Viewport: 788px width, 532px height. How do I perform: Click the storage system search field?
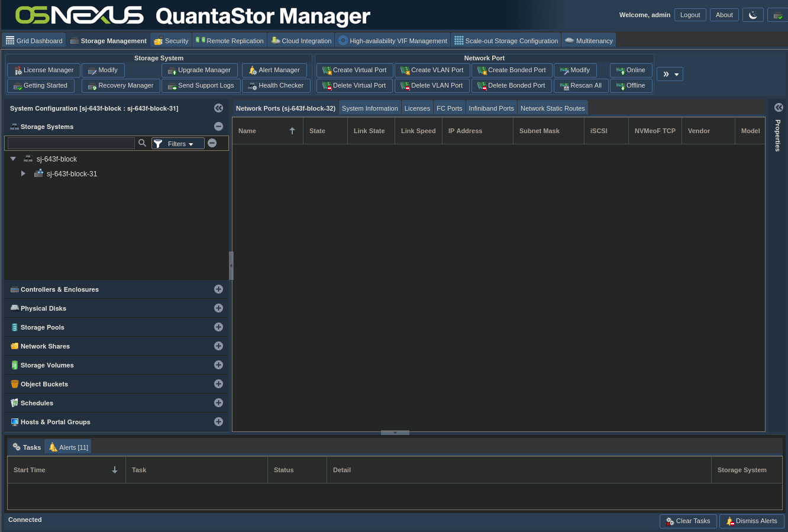pyautogui.click(x=71, y=144)
